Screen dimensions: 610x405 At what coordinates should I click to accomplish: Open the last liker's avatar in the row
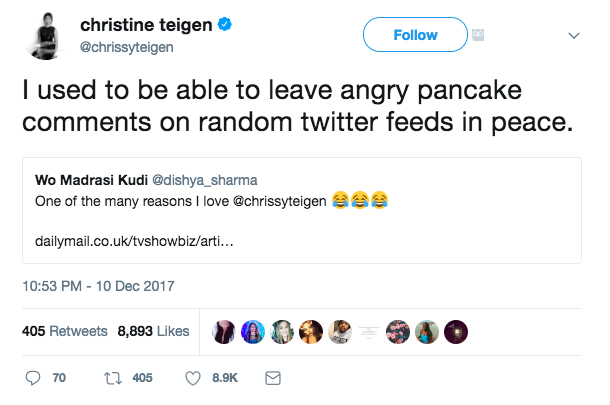[x=456, y=330]
